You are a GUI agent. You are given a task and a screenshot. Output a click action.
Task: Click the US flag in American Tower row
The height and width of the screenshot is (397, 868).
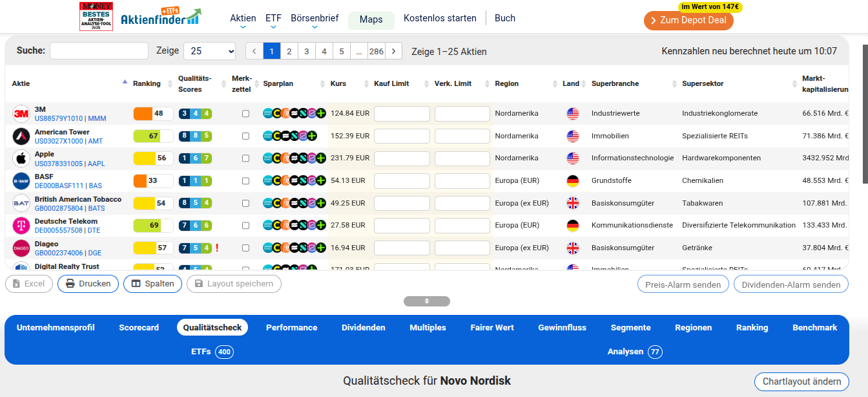[572, 136]
